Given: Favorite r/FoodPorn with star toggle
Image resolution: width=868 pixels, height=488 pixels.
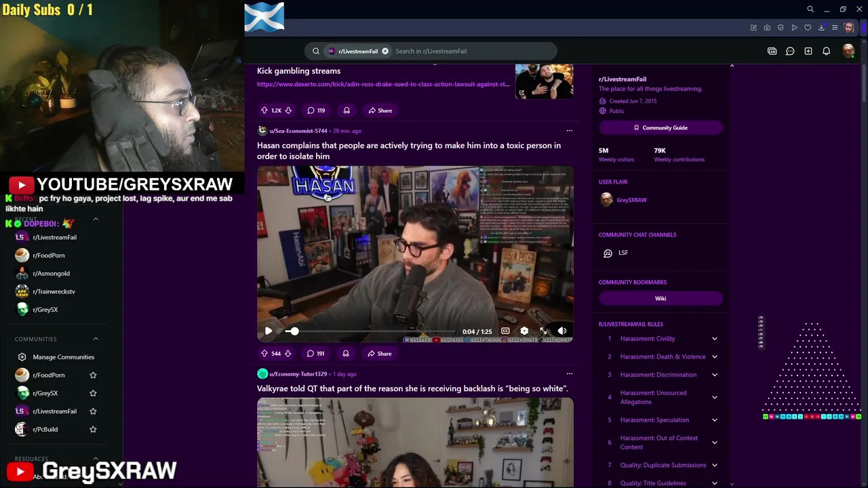Looking at the screenshot, I should point(93,375).
